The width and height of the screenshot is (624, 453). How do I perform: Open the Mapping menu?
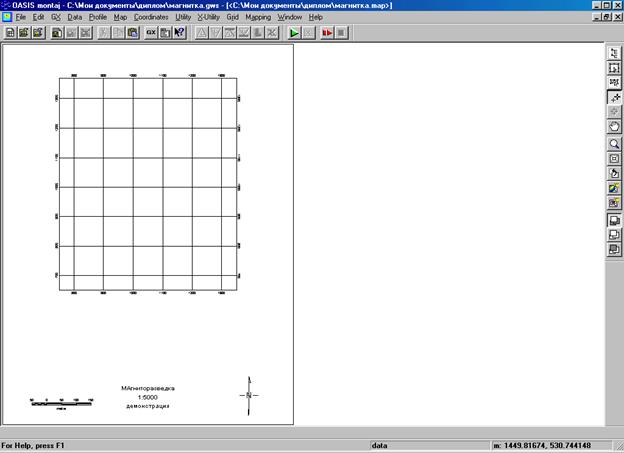pyautogui.click(x=258, y=18)
